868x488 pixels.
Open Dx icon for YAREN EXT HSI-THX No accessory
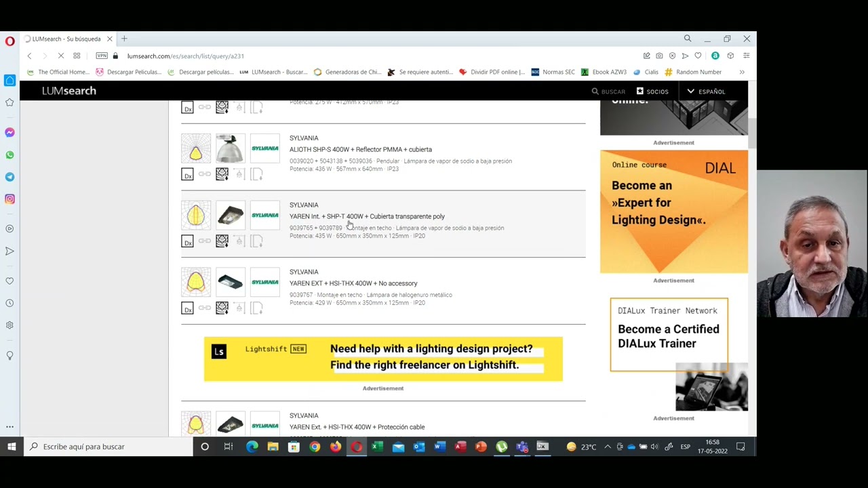point(188,308)
